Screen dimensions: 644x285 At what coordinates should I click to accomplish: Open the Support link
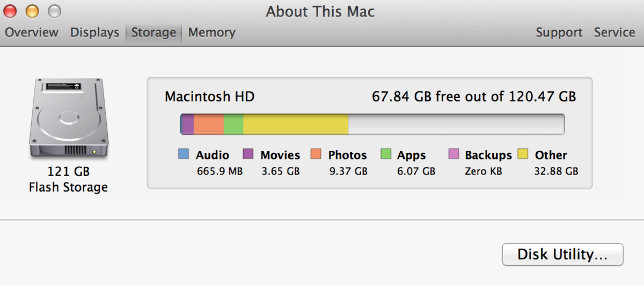pyautogui.click(x=559, y=32)
